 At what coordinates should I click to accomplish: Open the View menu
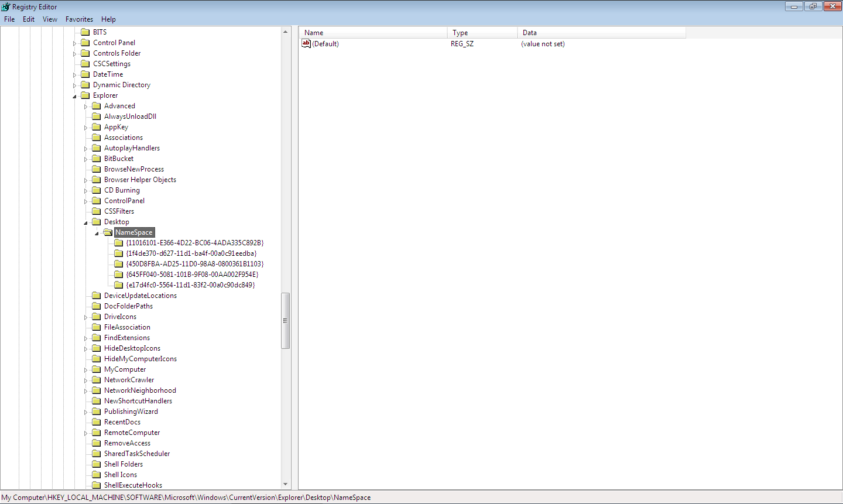tap(50, 19)
